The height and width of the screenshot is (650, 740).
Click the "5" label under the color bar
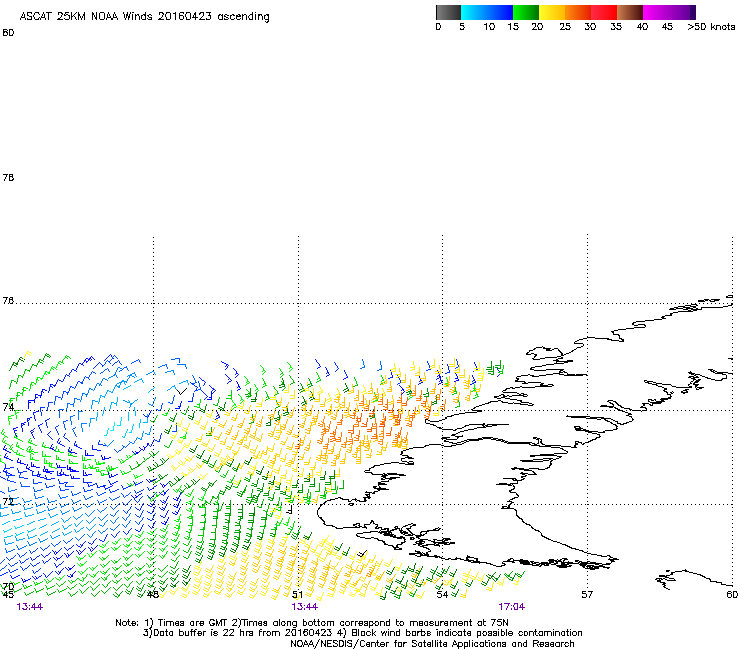point(462,27)
